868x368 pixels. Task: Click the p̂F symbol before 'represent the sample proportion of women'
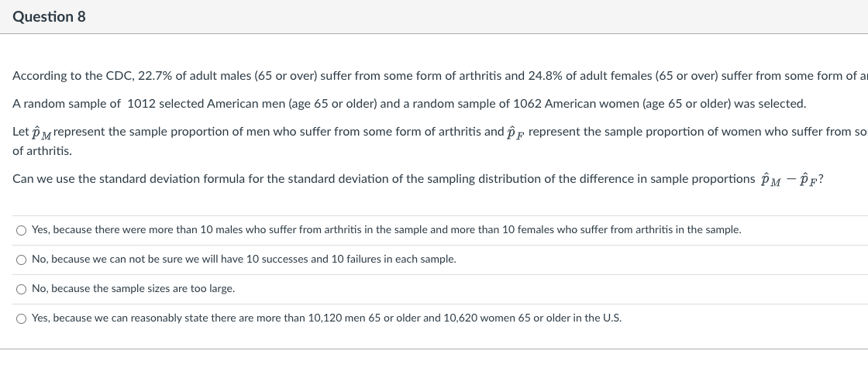point(515,132)
